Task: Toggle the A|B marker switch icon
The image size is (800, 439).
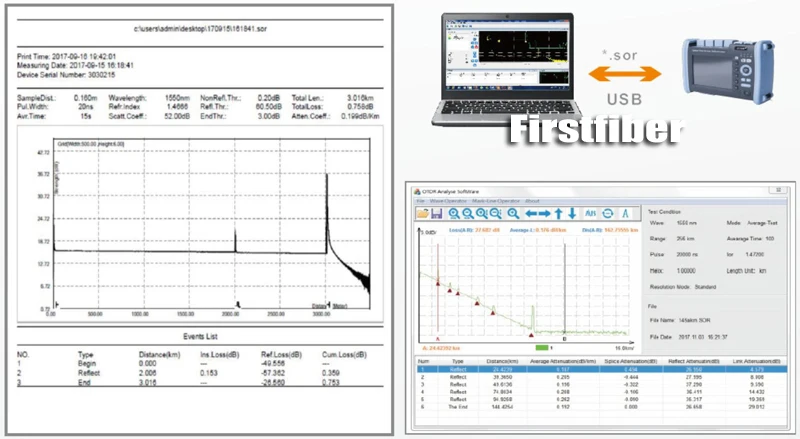Action: [590, 213]
